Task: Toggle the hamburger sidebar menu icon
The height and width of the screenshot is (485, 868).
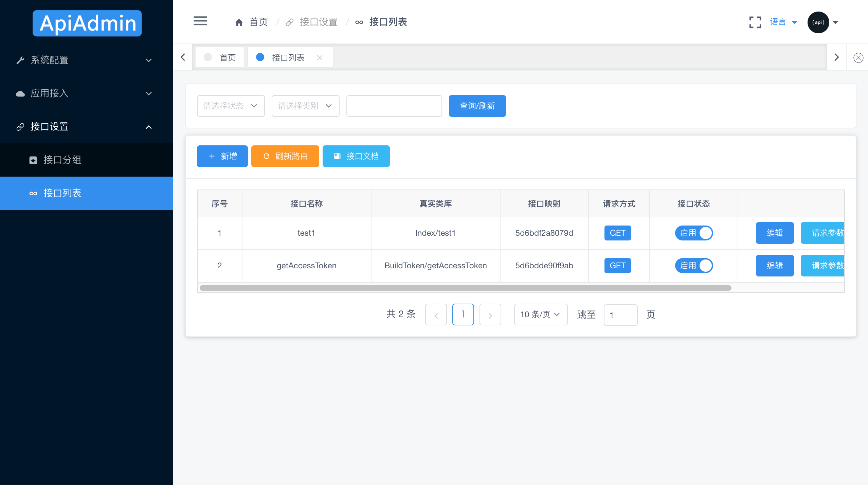Action: (x=200, y=21)
